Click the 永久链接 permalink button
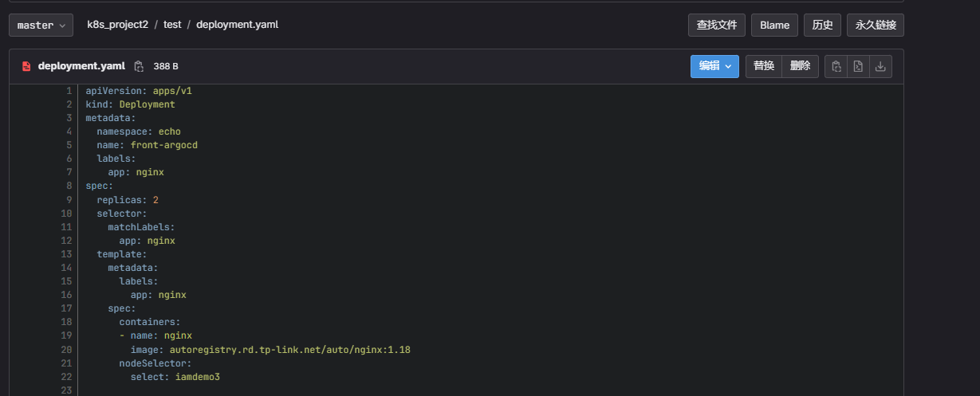 pyautogui.click(x=876, y=25)
